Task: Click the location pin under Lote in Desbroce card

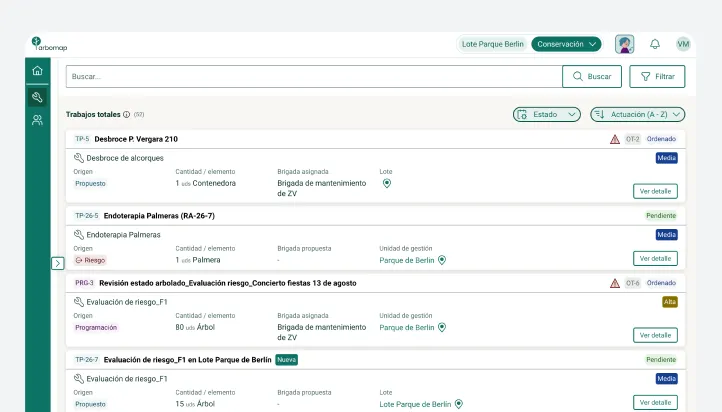Action: (x=387, y=183)
